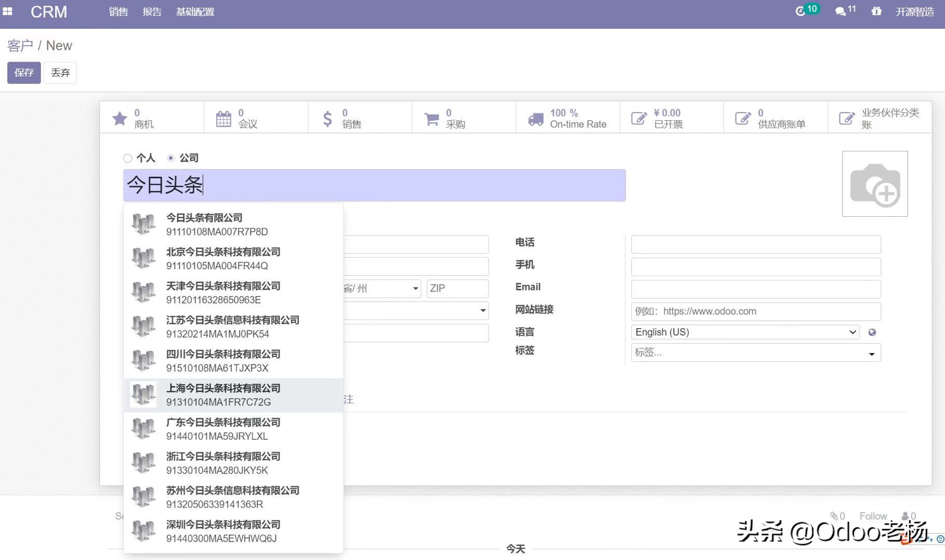Click the 手机 mobile input field
This screenshot has height=560, width=945.
[x=756, y=267]
